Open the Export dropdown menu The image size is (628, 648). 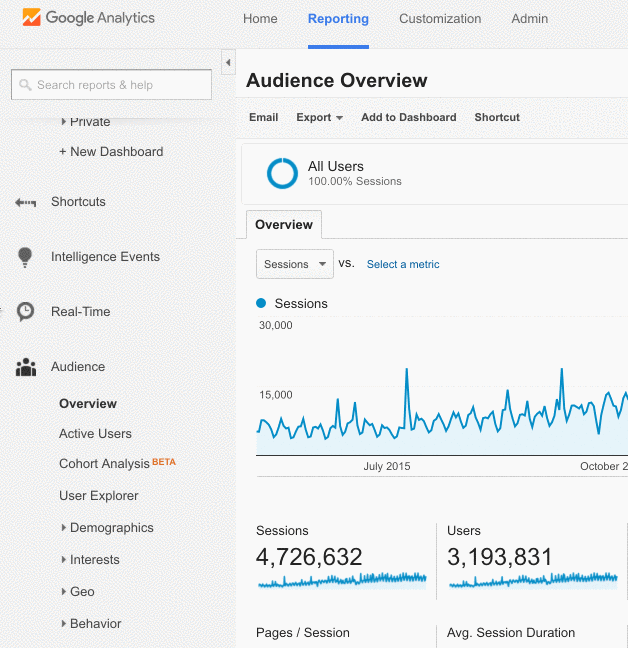pos(319,117)
